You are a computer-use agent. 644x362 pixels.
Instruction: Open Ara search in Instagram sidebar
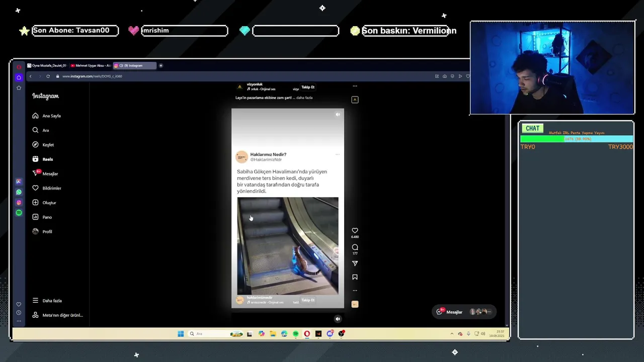point(40,130)
